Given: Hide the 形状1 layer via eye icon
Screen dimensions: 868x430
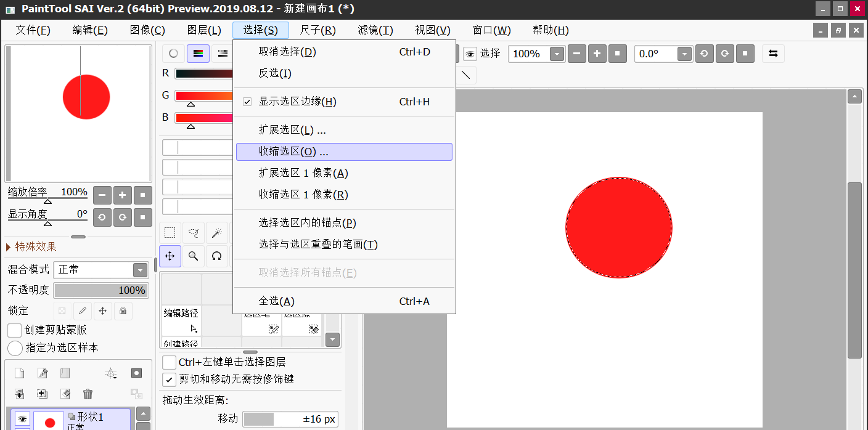Looking at the screenshot, I should [22, 420].
